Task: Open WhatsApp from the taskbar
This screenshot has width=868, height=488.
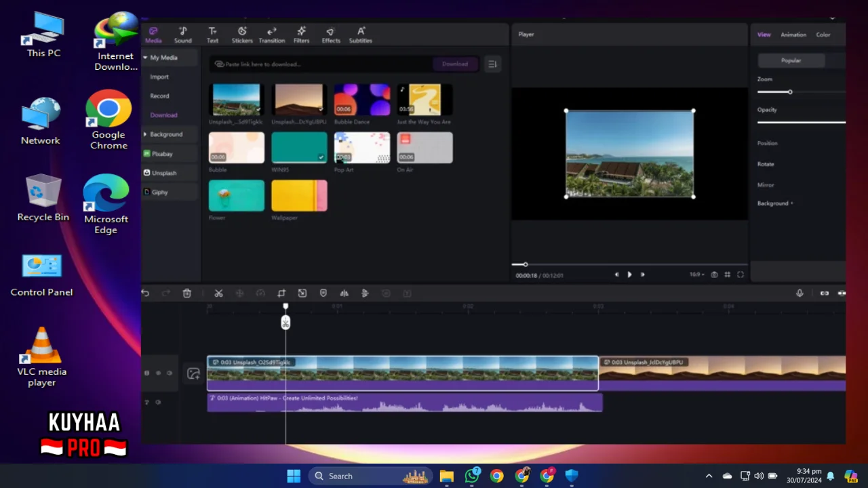Action: click(472, 476)
